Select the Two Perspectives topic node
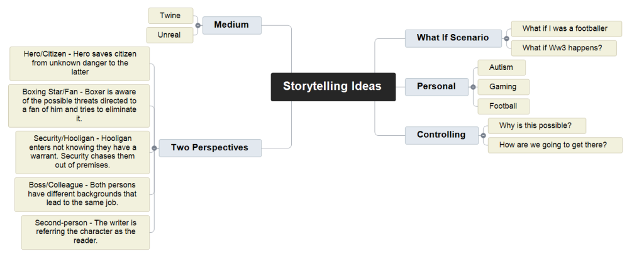Viewport: 644px width, 256px height. (x=210, y=148)
